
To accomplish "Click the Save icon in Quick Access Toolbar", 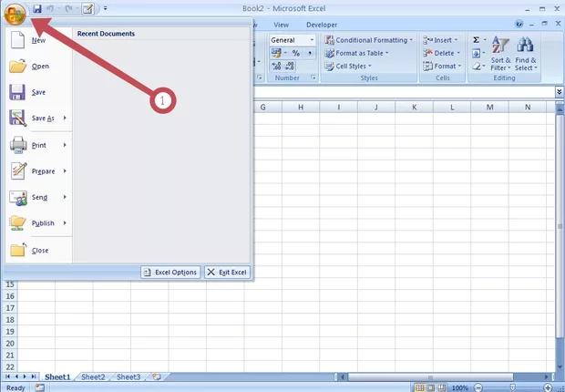I will [x=37, y=8].
